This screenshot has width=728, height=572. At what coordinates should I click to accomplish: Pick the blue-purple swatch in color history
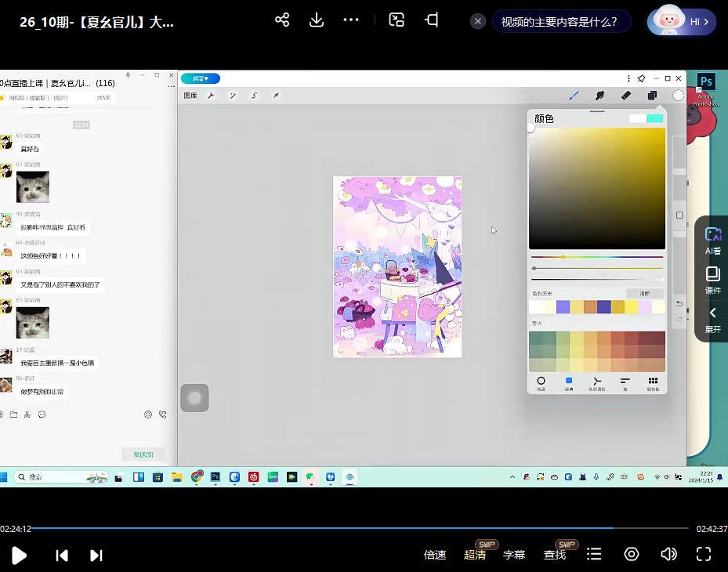(x=562, y=307)
